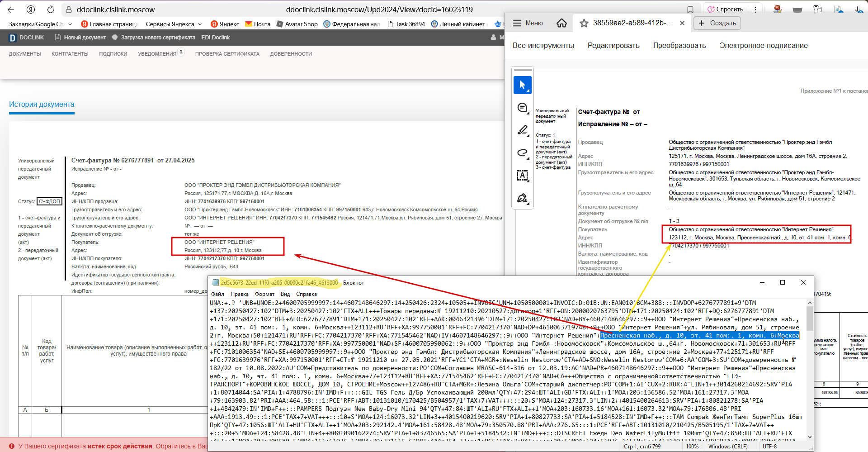This screenshot has width=868, height=452.
Task: Click UTF-8 encoding in Notepad status bar
Action: pyautogui.click(x=770, y=447)
